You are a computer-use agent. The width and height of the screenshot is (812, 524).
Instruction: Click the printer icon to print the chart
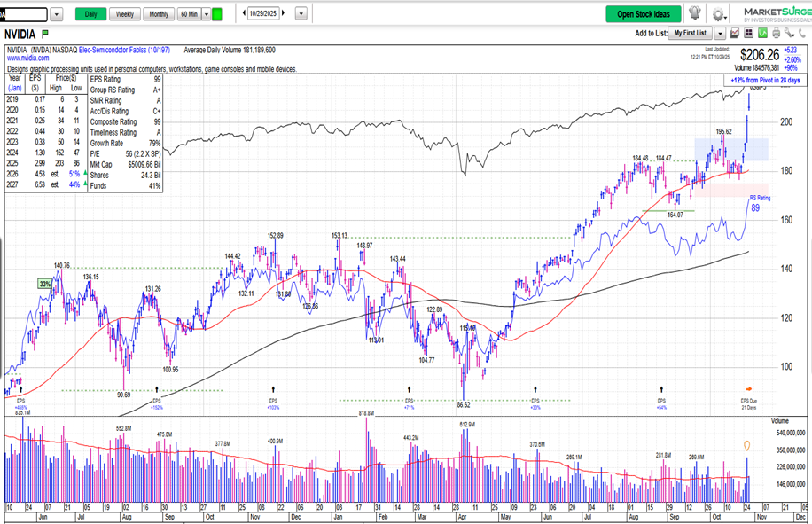[x=777, y=33]
